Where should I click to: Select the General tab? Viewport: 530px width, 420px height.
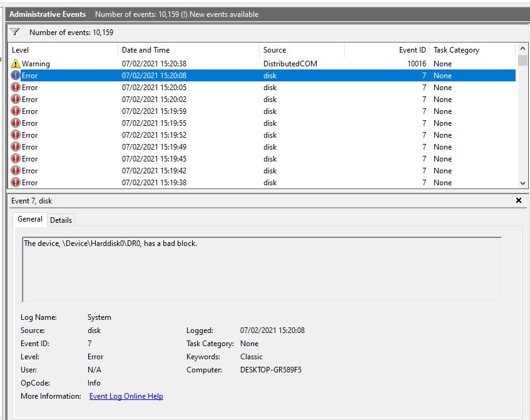[30, 220]
